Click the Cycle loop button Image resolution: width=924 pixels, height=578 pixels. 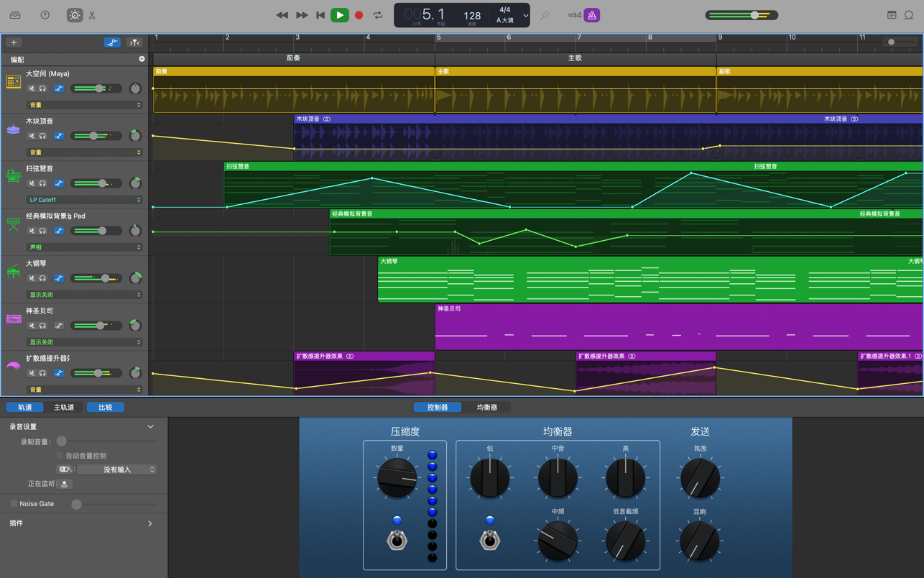pos(378,15)
